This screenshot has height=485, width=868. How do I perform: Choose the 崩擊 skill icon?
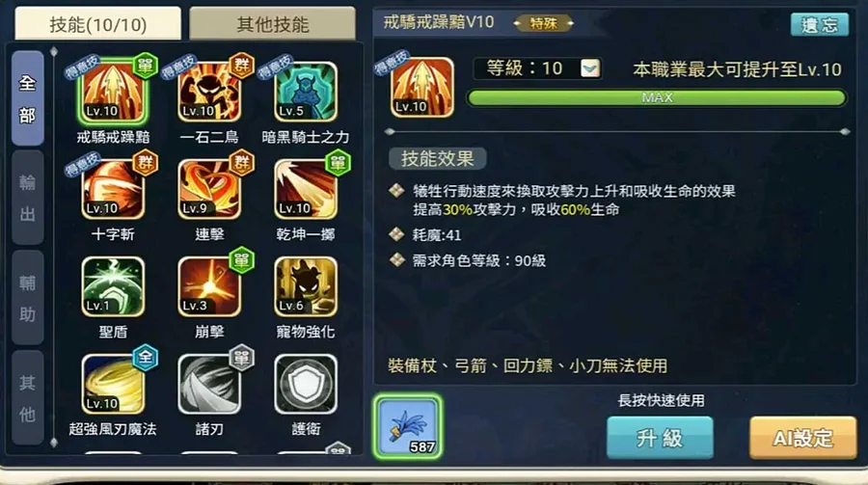tap(209, 286)
